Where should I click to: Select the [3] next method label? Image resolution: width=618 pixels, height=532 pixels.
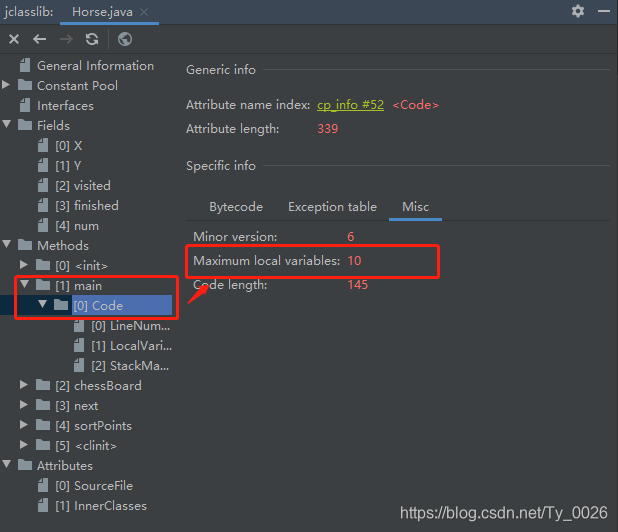pos(76,406)
